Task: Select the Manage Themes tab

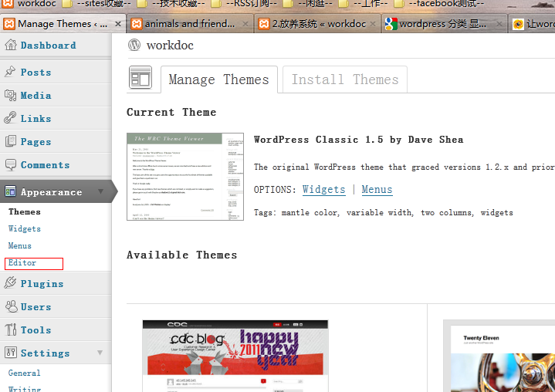Action: tap(219, 79)
